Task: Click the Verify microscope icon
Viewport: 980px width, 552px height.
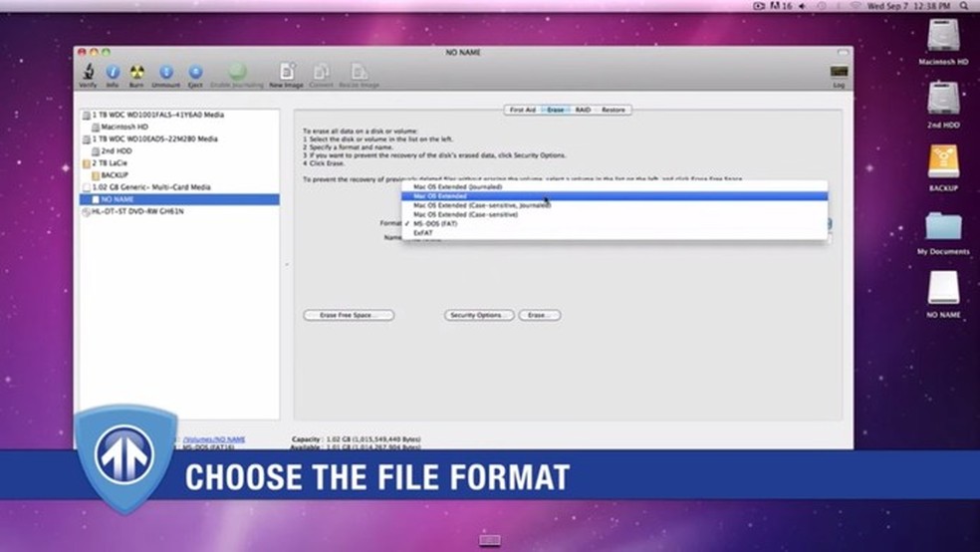Action: point(88,72)
